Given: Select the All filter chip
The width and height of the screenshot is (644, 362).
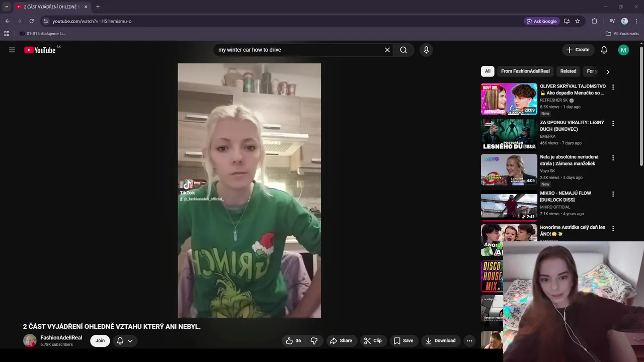Looking at the screenshot, I should pyautogui.click(x=488, y=71).
